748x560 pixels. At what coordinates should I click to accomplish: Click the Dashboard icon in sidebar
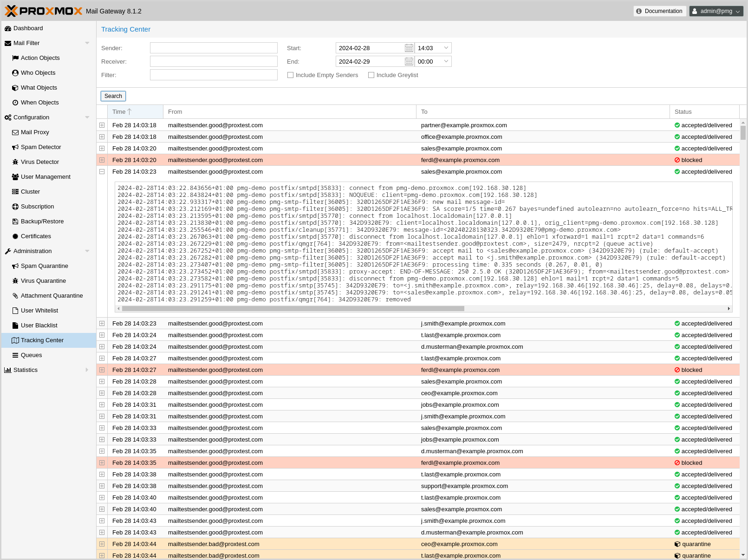pyautogui.click(x=8, y=28)
